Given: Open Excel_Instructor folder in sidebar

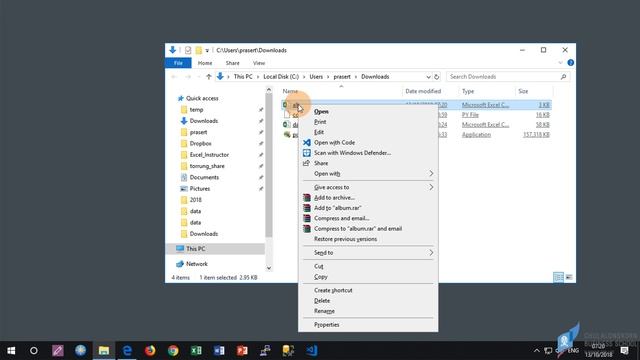Looking at the screenshot, I should (209, 155).
